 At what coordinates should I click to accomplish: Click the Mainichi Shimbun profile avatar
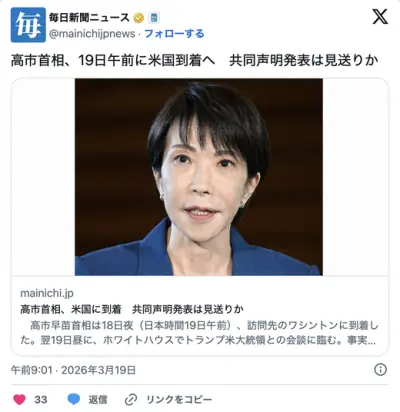point(28,25)
